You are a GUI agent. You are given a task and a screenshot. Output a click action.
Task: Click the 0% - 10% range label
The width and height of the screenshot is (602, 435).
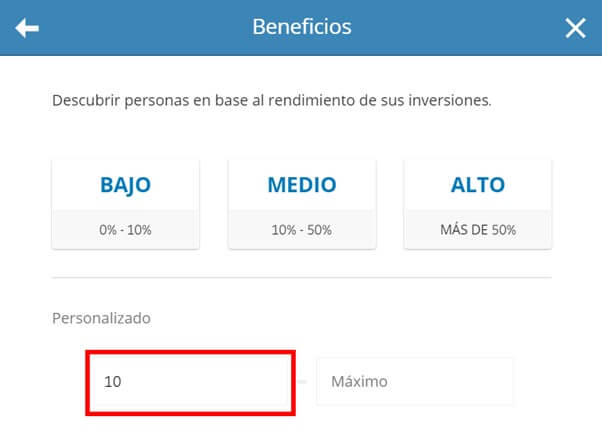pos(125,230)
